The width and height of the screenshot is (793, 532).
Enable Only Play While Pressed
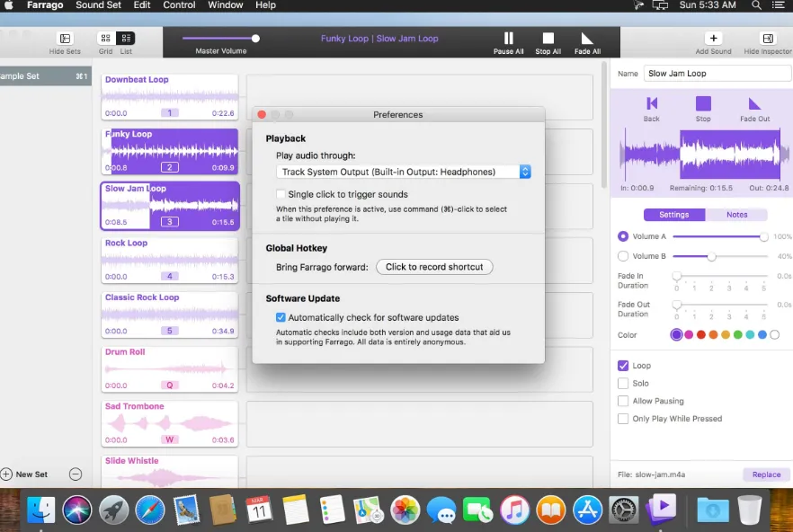623,419
